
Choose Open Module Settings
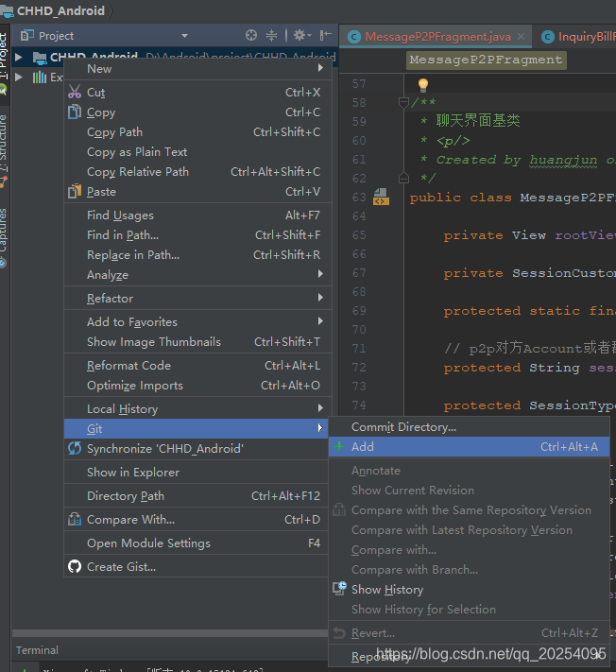(x=197, y=543)
